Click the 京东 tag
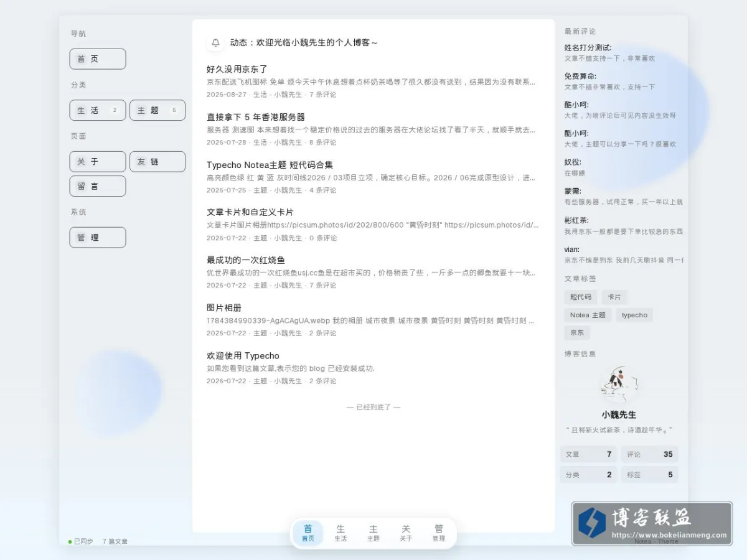Viewport: 747px width, 560px height. point(577,333)
